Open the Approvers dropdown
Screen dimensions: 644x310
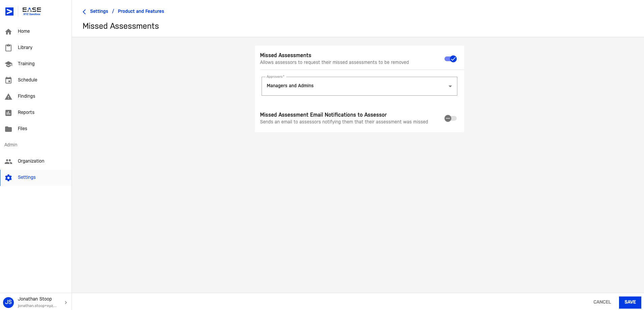pyautogui.click(x=359, y=86)
